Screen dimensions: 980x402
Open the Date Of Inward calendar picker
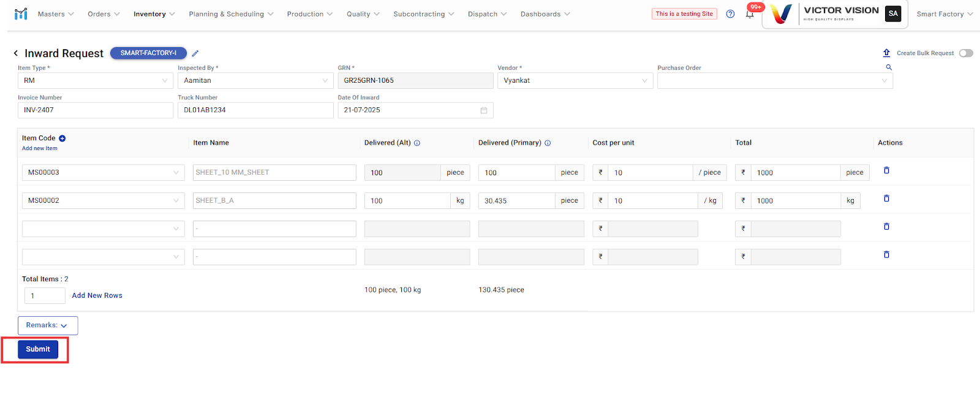(x=483, y=110)
